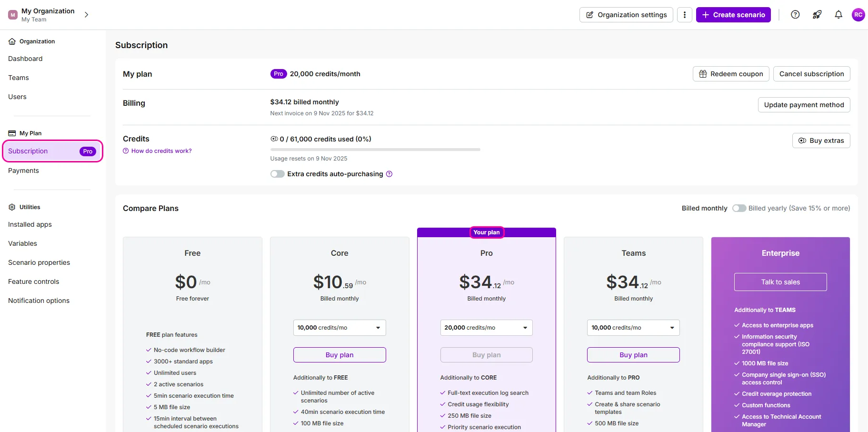Switch billing toggle to Billed yearly
This screenshot has width=868, height=432.
[x=739, y=208]
